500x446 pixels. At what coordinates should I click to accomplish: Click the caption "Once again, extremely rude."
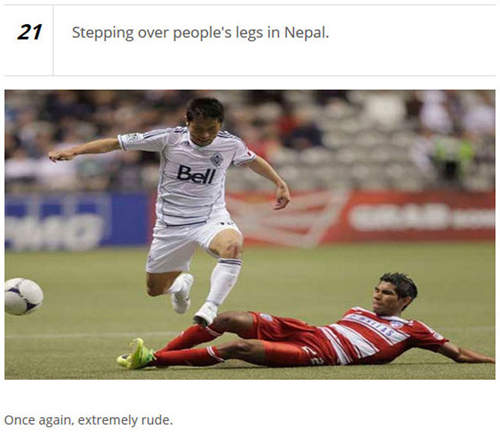(88, 420)
